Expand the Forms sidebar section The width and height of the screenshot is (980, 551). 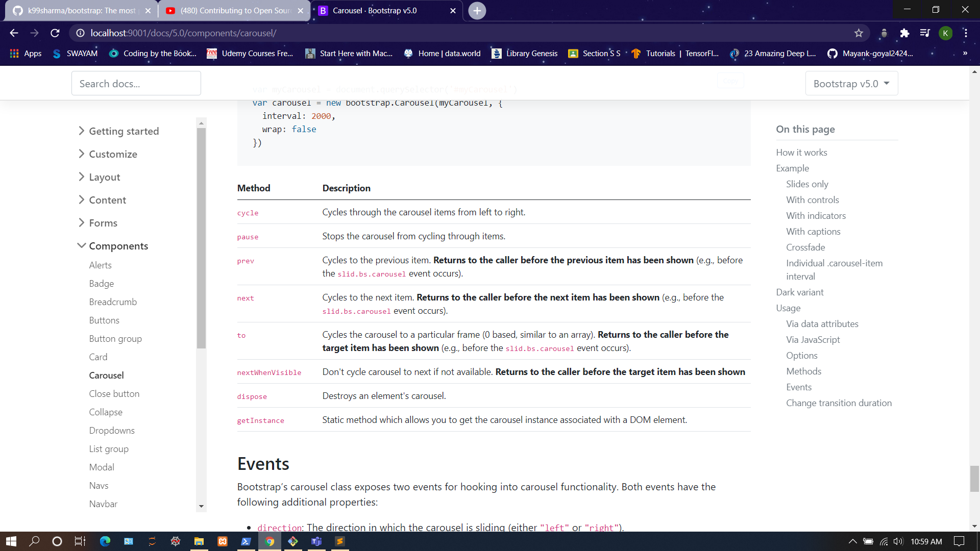click(103, 223)
